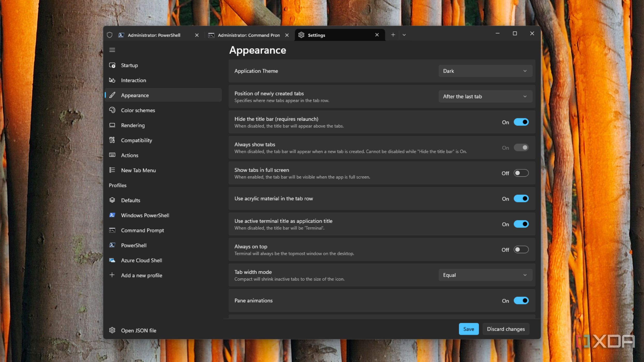Click the Actions keyboard icon

click(112, 155)
